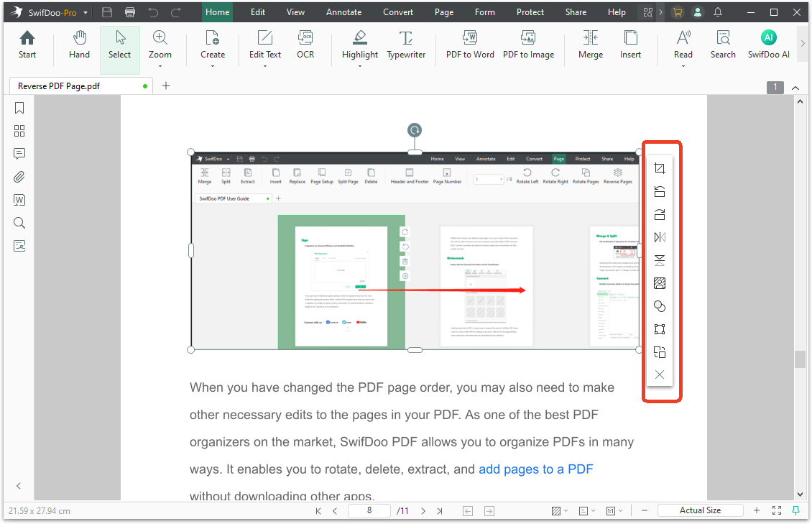Open the SwifDoo-Pro logo dropdown menu
Screen dimensions: 812x524
(86, 12)
